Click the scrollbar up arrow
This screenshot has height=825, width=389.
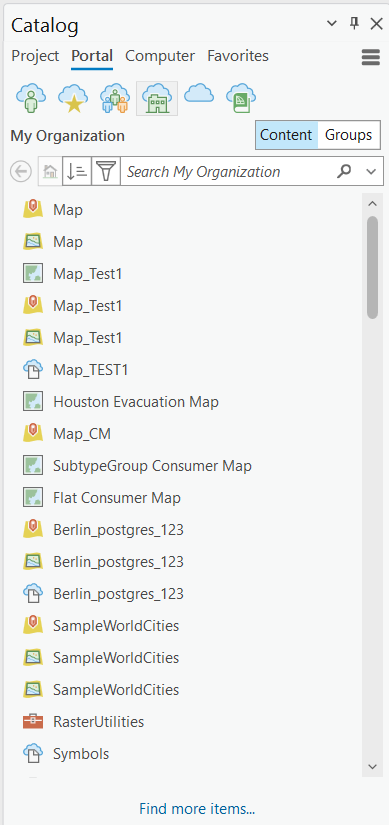pos(373,204)
